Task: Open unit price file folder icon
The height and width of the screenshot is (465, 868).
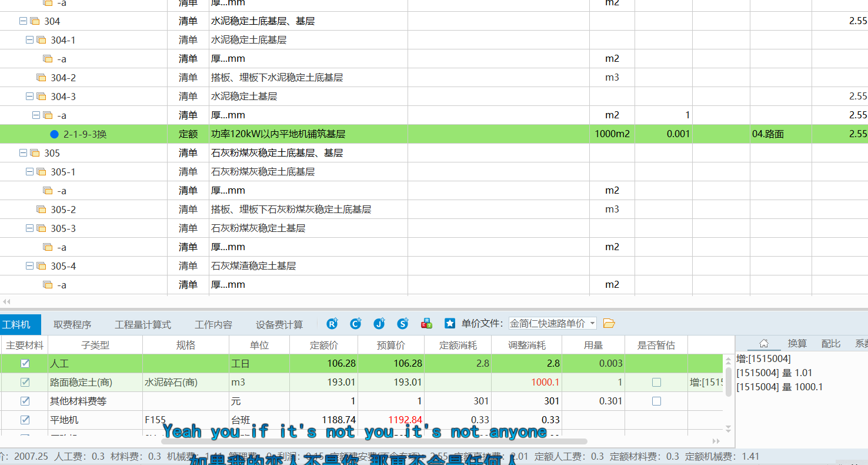Action: coord(609,324)
